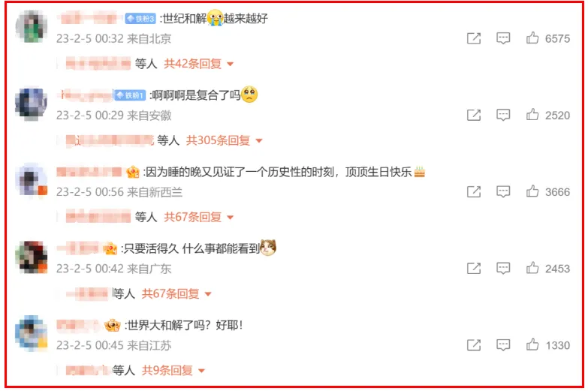Share the 世纪和解 comment from 北京
The image size is (588, 391).
tap(474, 38)
